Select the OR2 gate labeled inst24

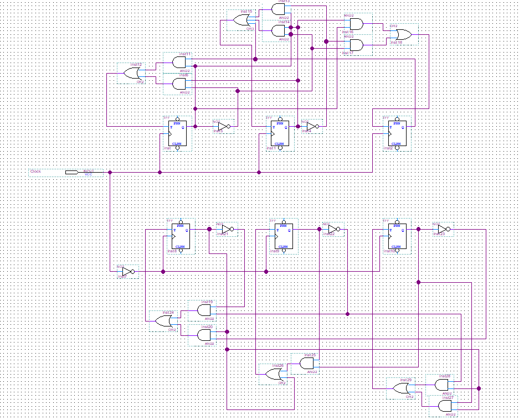click(x=163, y=321)
